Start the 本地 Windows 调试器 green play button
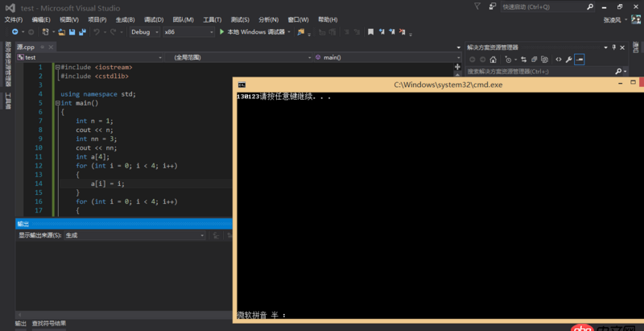The width and height of the screenshot is (644, 331). coord(221,32)
